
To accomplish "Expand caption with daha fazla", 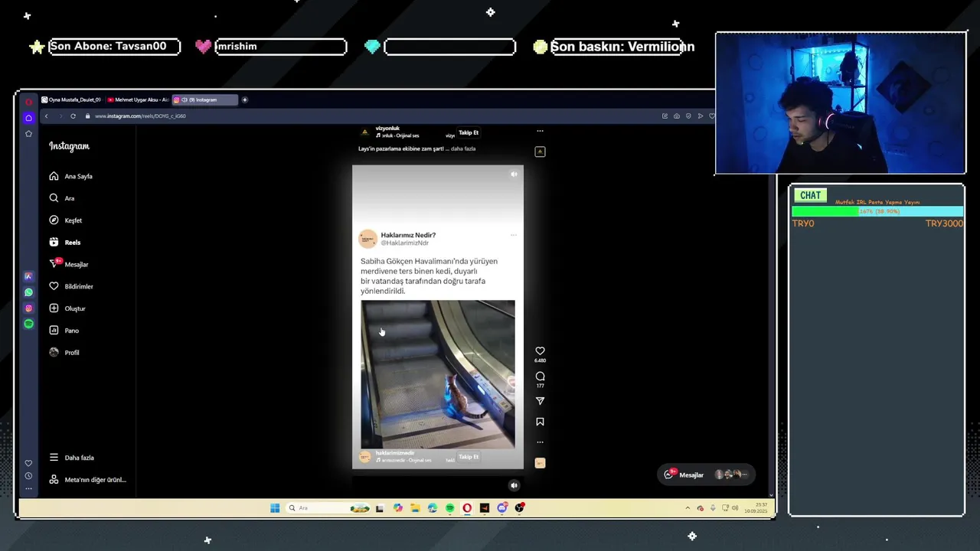I will [463, 148].
